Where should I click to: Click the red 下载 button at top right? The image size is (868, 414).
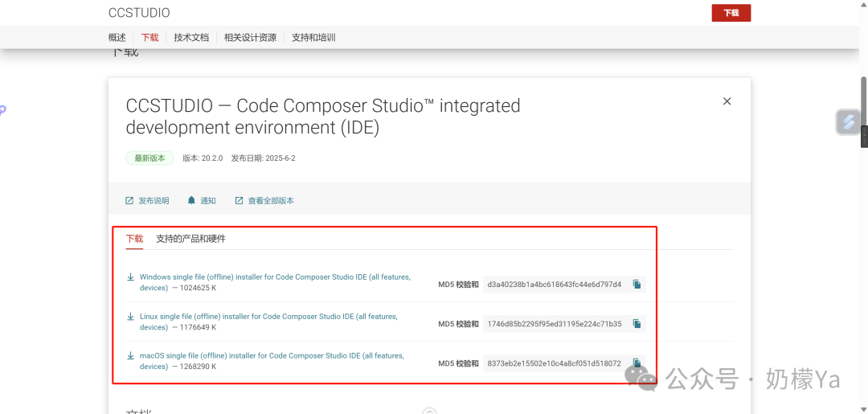pos(731,13)
